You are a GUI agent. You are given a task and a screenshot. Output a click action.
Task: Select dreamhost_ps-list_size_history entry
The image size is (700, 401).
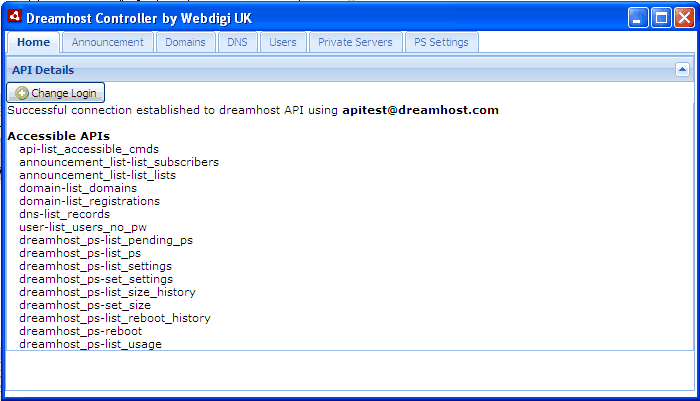[x=107, y=292]
